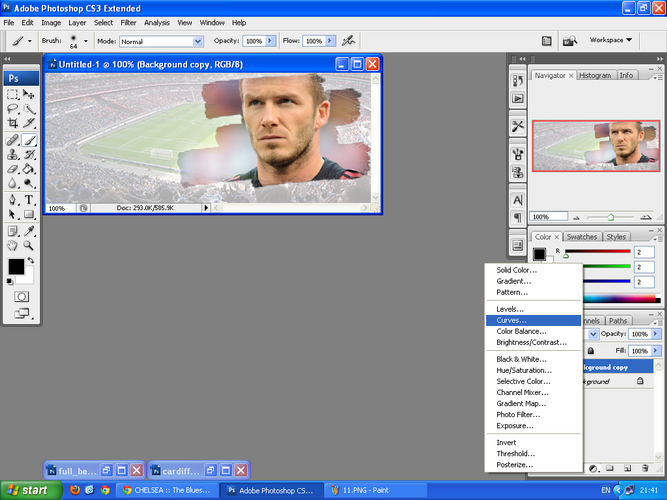Screen dimensions: 667x500
Task: Open the Character panel icon
Action: click(x=518, y=200)
